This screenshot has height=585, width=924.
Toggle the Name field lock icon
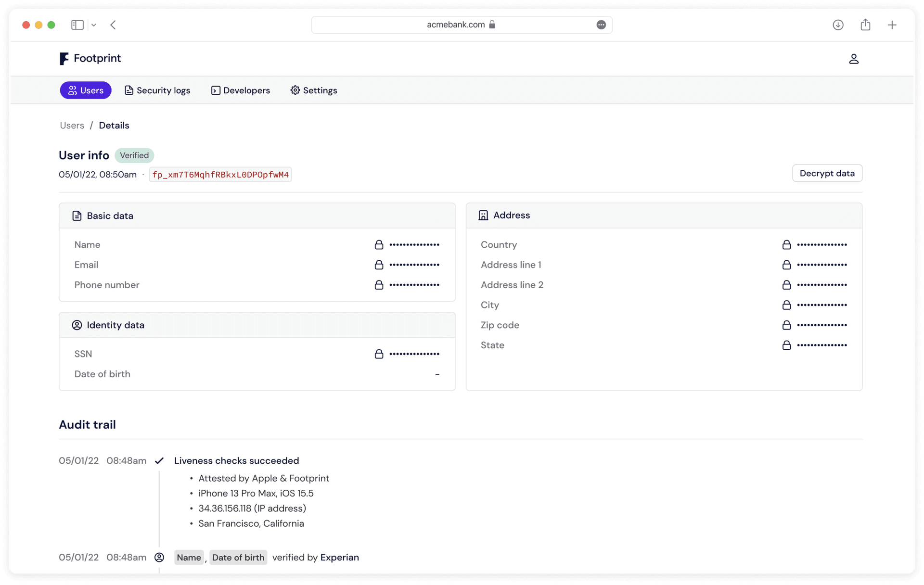point(378,244)
